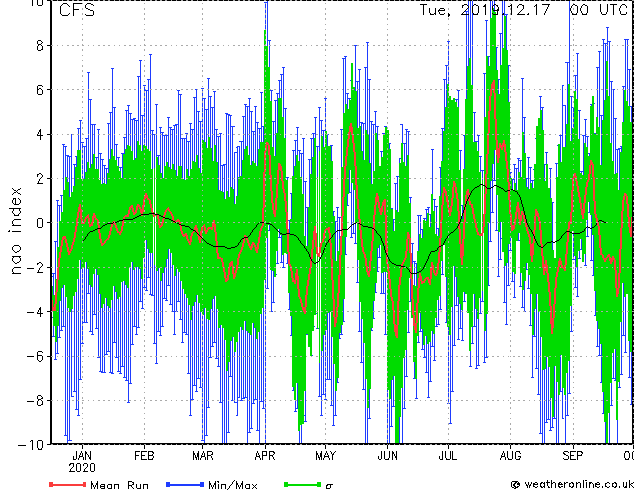Screen dimensions: 634x490
Task: Click the sigma symbol legend label
Action: (329, 486)
